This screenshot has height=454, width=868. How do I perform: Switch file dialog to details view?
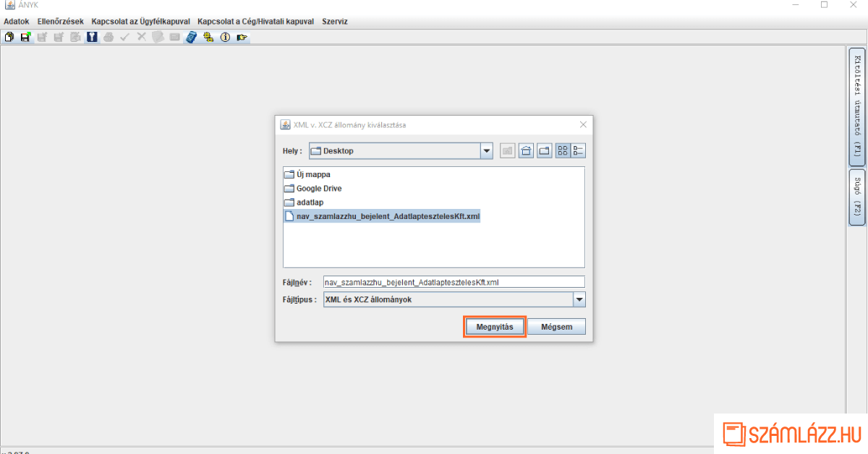tap(578, 151)
